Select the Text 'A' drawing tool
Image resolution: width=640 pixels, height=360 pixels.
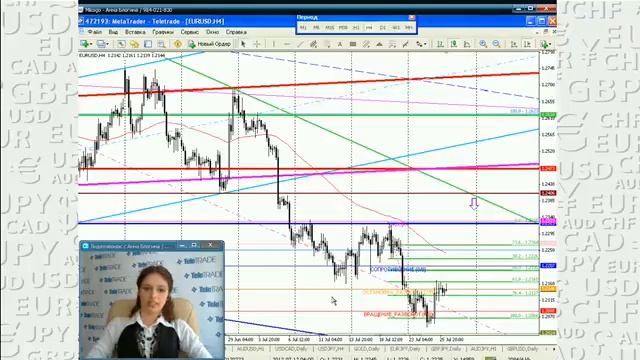pos(340,44)
